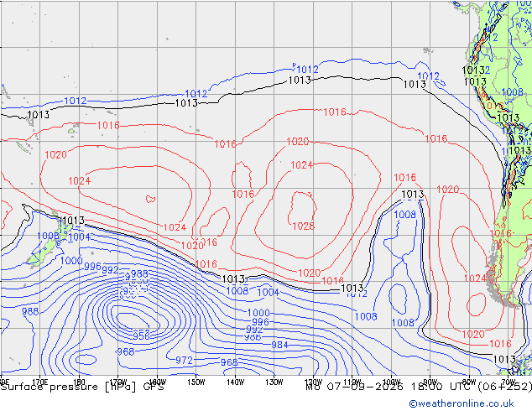Click the 140W longitude axis label
Screen dimensions: 532x411
point(235,382)
